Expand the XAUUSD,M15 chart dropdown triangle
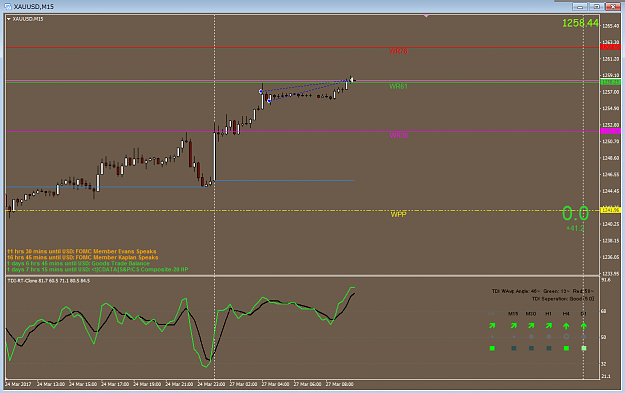 click(x=9, y=19)
